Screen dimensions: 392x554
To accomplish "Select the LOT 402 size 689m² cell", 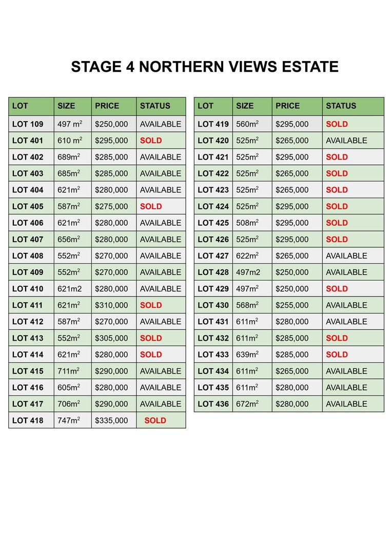I will [x=73, y=157].
